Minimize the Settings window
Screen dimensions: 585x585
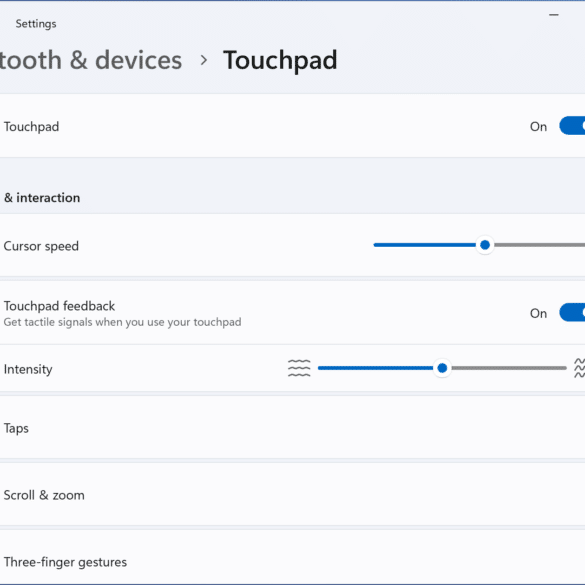coord(554,15)
